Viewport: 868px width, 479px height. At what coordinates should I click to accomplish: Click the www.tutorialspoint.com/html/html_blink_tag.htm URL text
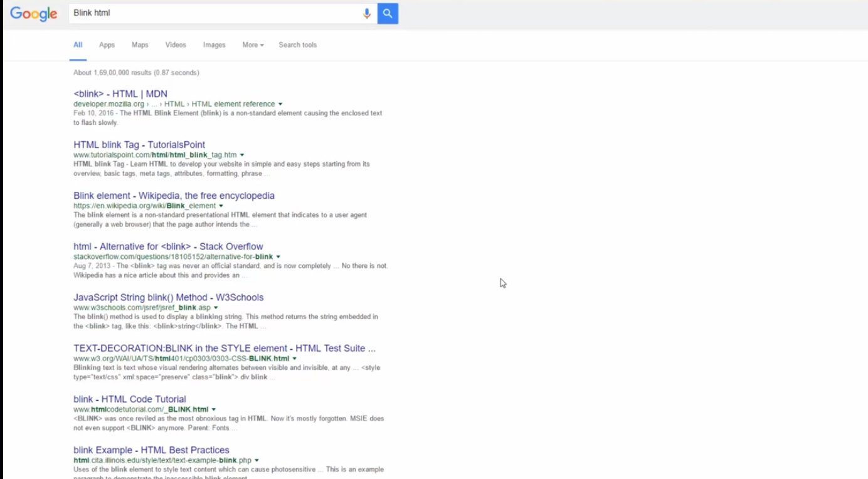point(155,155)
